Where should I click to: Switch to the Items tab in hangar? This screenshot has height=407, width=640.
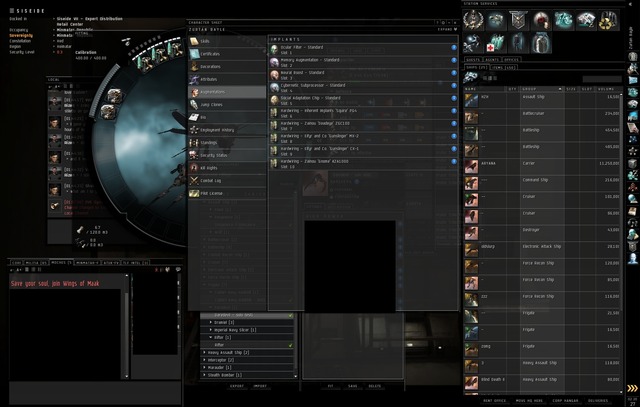pos(503,67)
